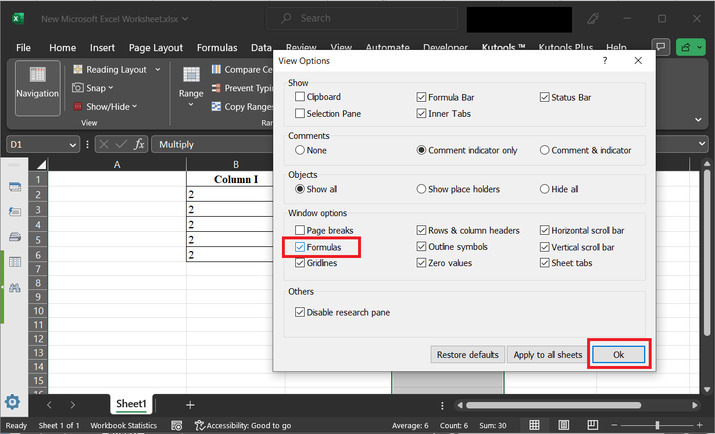The height and width of the screenshot is (434, 715).
Task: Add a new sheet with plus icon
Action: pyautogui.click(x=190, y=404)
